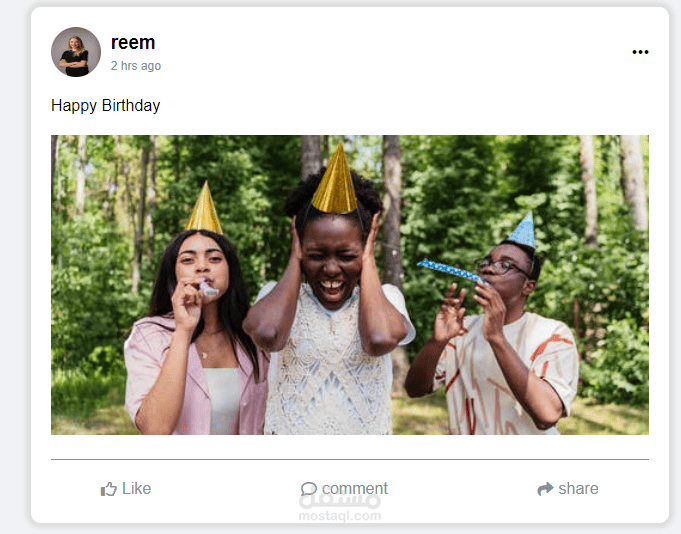This screenshot has height=534, width=681.
Task: Click the 'Happy Birthday' post caption
Action: point(106,106)
